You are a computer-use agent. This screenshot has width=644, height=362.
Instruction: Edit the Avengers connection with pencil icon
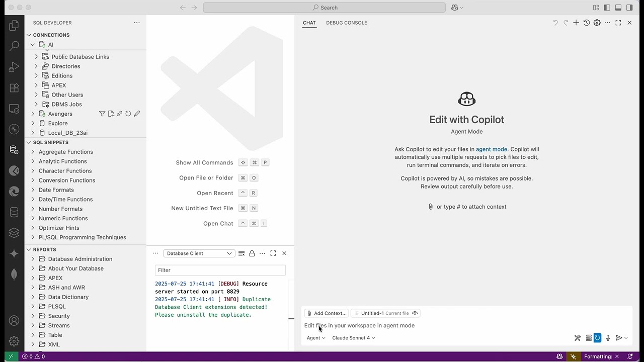[x=137, y=114]
